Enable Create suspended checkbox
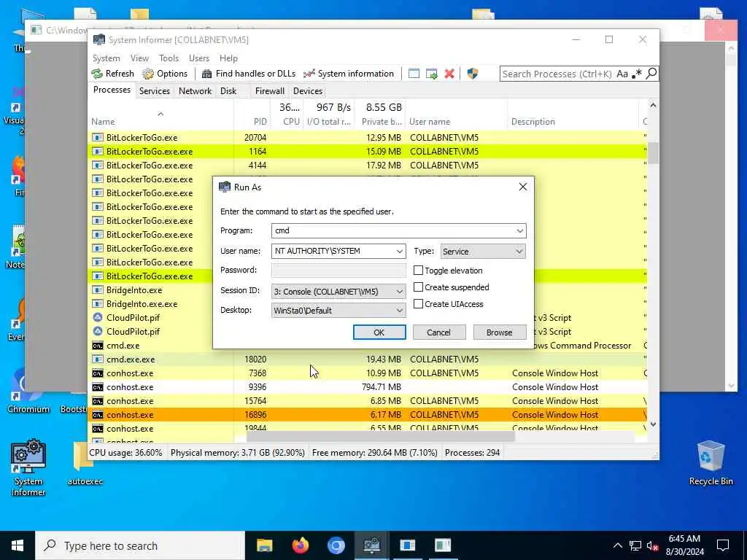The image size is (747, 560). pyautogui.click(x=418, y=287)
